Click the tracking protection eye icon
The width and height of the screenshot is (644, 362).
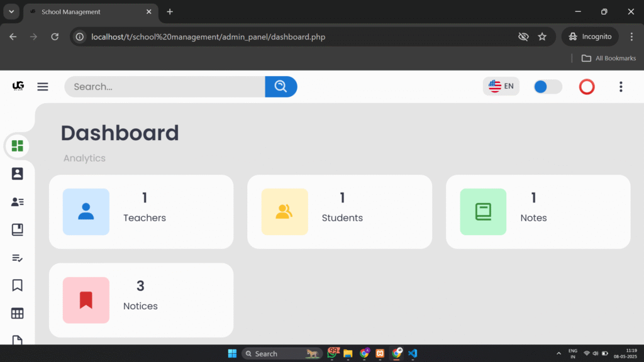523,37
